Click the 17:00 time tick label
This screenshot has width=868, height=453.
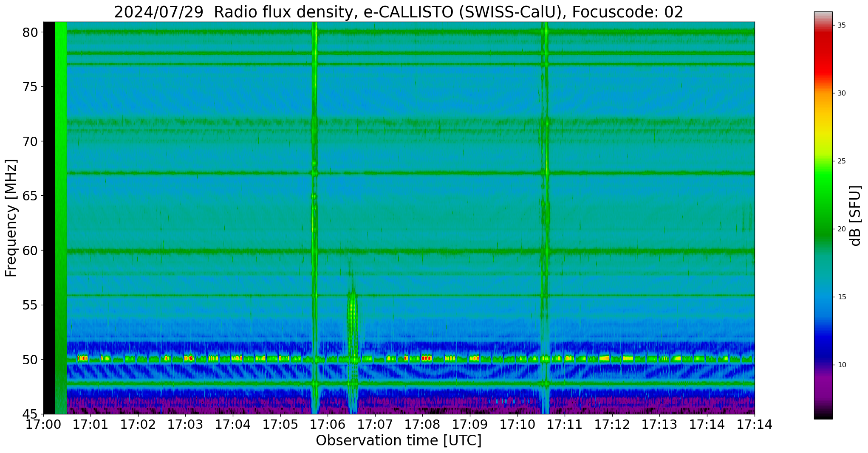43,424
